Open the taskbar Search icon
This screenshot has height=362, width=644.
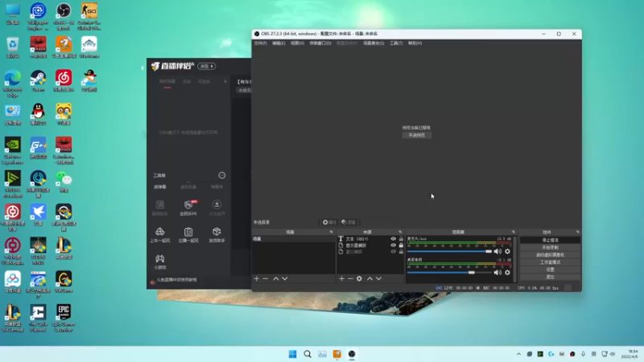[x=308, y=354]
